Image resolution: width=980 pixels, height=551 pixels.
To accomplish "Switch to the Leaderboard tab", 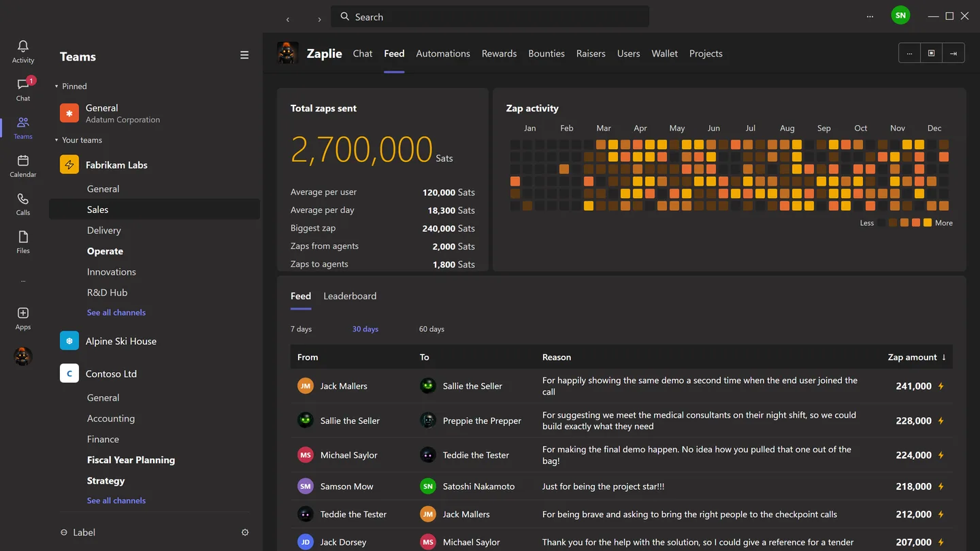I will click(x=350, y=296).
